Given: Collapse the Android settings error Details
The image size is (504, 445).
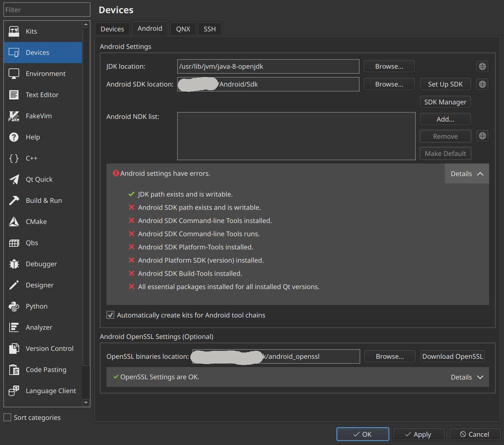Looking at the screenshot, I should (467, 174).
